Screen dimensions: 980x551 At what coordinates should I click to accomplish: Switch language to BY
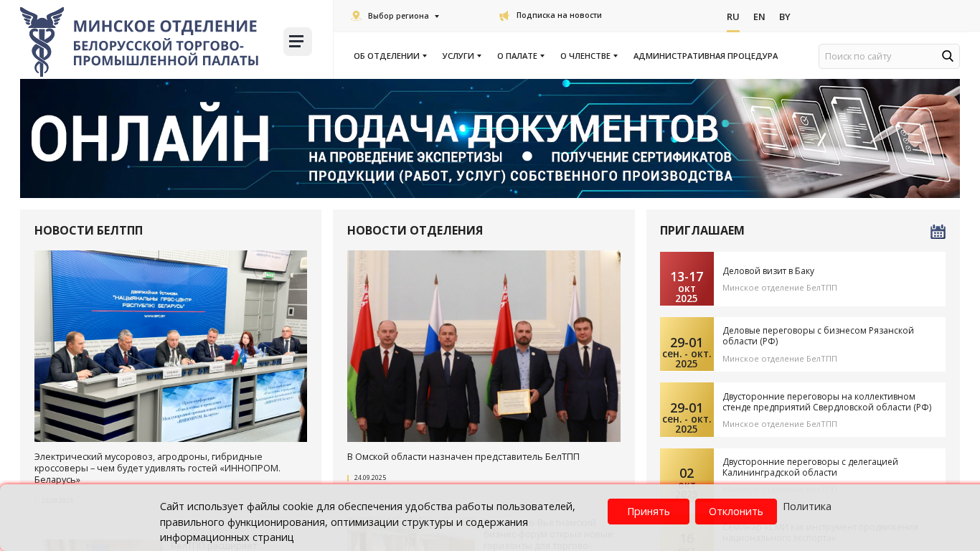[x=785, y=17]
